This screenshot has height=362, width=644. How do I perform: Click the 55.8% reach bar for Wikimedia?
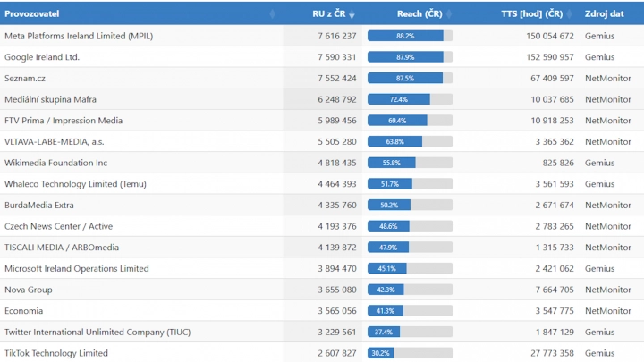[x=411, y=163]
